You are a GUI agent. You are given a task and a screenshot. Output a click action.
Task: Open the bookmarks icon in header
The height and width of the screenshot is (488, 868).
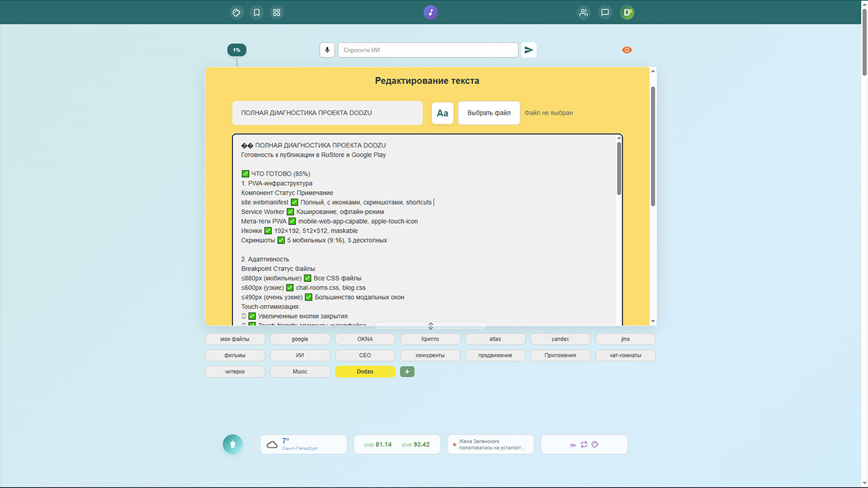pyautogui.click(x=256, y=12)
